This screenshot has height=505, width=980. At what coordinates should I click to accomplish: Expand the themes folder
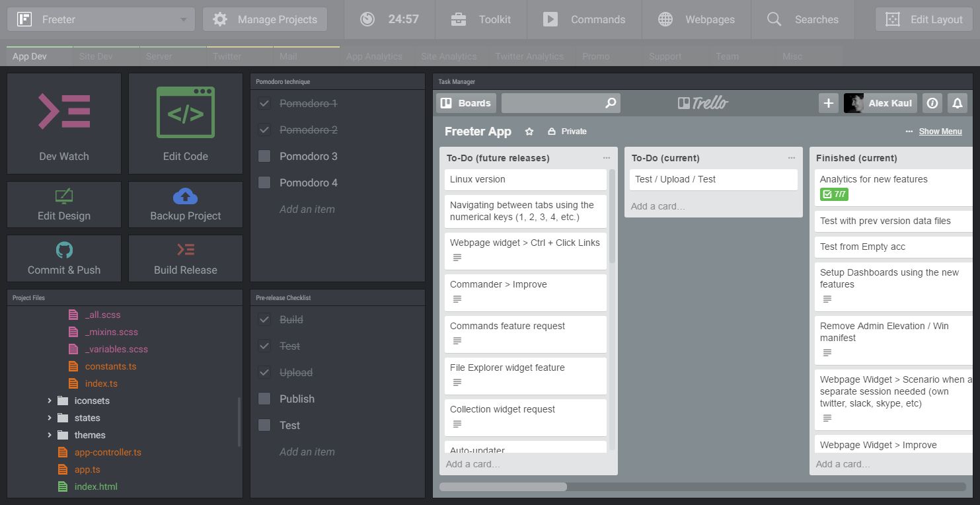(x=50, y=436)
